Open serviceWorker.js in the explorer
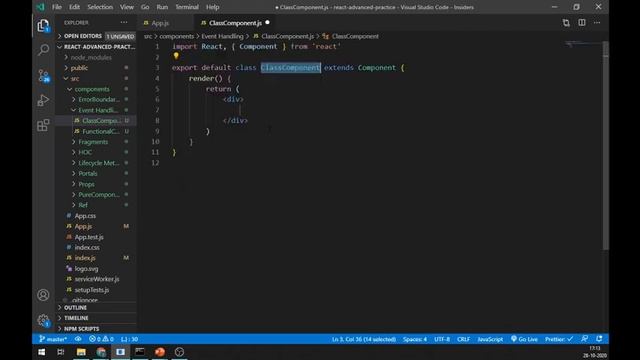The height and width of the screenshot is (360, 640). [x=97, y=279]
